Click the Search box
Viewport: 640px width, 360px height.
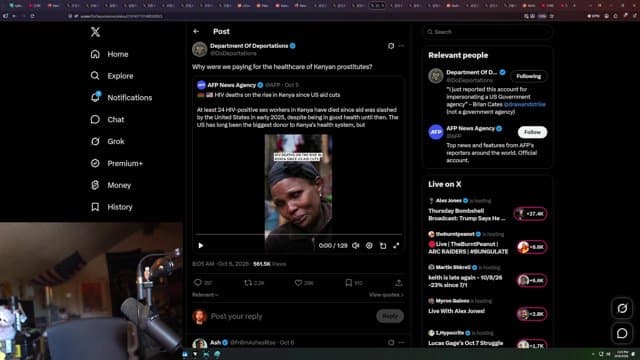tap(489, 32)
